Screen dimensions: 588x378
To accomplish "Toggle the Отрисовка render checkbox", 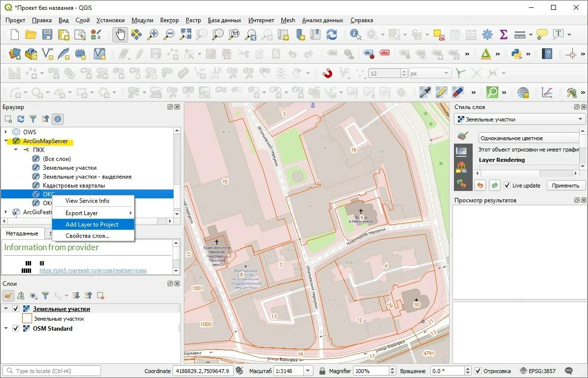I will pyautogui.click(x=478, y=371).
